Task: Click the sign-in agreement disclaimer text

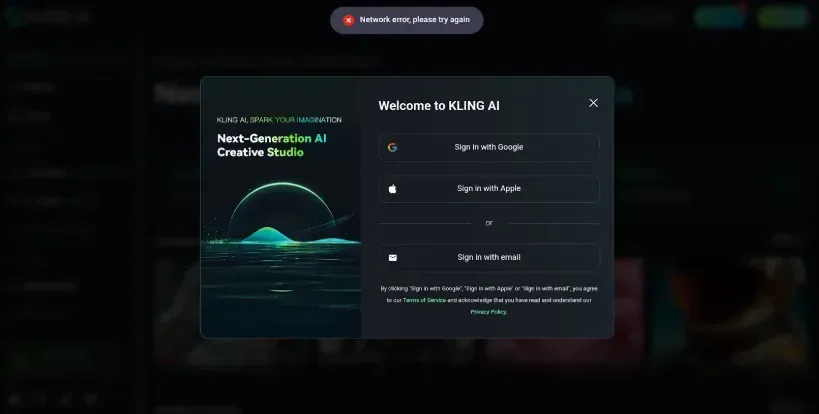Action: 489,300
